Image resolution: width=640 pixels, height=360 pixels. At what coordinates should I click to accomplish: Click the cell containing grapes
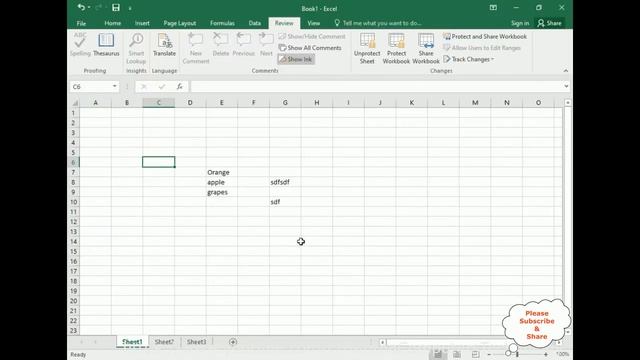coord(222,192)
